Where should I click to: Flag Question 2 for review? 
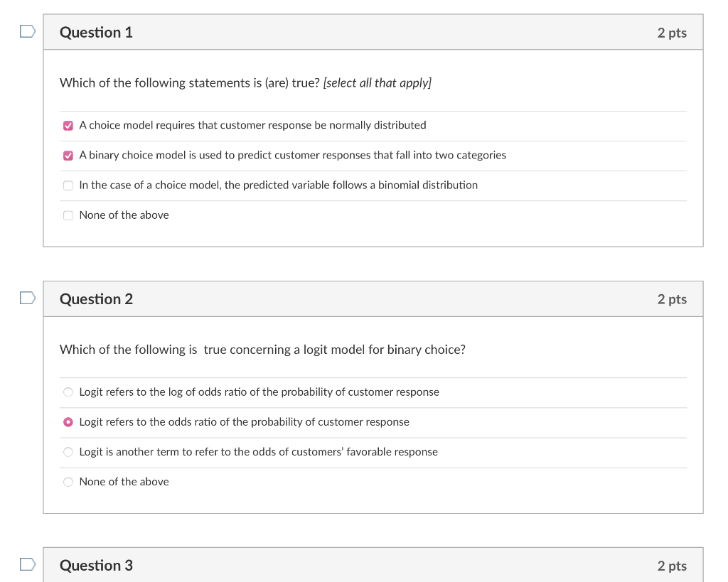point(26,297)
